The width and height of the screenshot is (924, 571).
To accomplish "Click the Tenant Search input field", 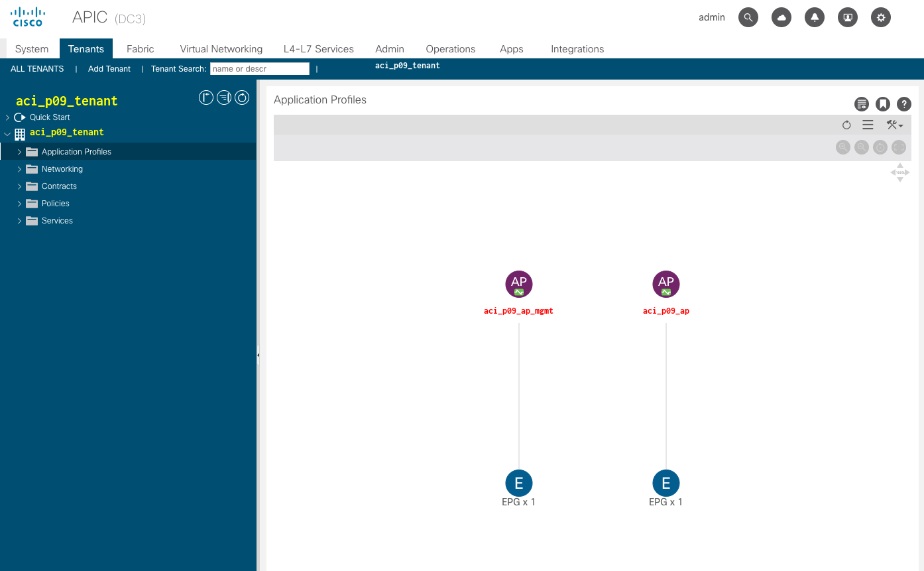I will (259, 69).
